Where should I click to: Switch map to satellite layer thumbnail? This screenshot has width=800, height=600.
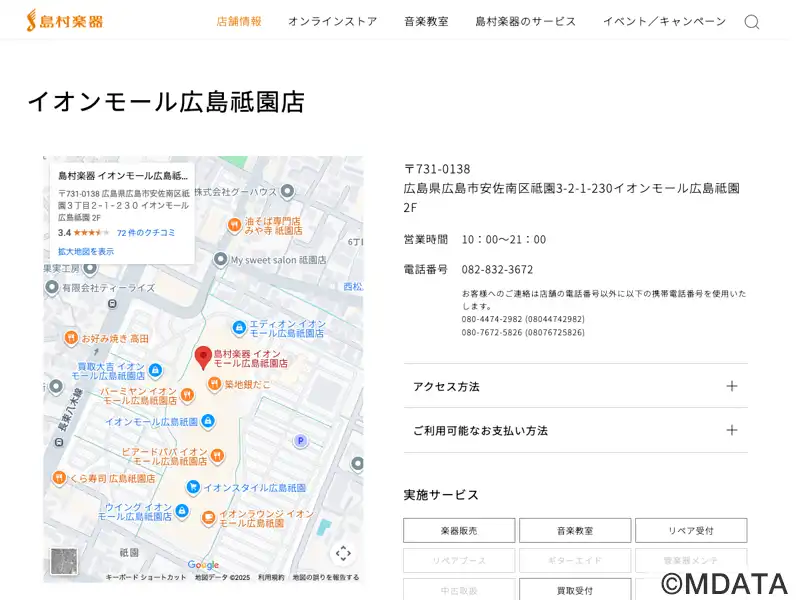(x=64, y=561)
